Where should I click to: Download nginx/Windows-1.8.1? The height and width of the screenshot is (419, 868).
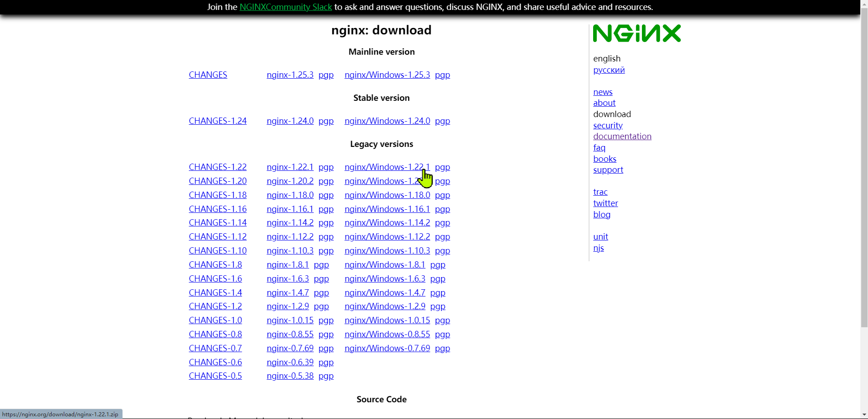(385, 265)
